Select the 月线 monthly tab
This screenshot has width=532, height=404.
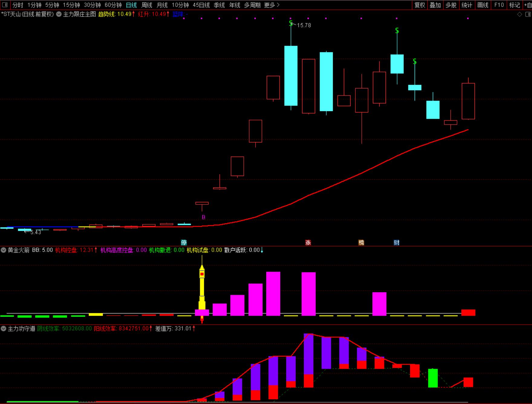(162, 5)
